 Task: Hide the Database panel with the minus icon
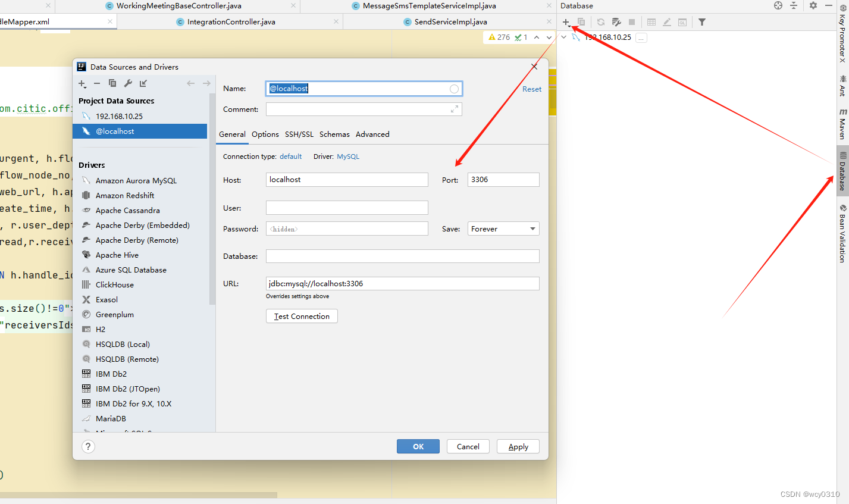coord(829,5)
